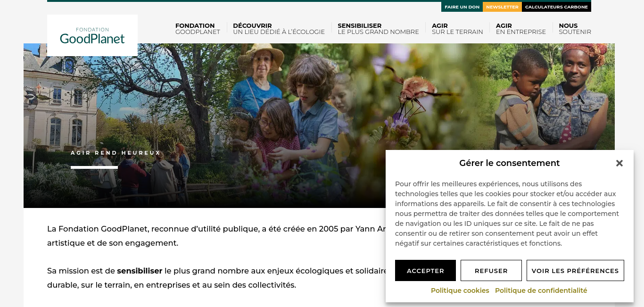Open the Politique de confidentialité link

click(x=541, y=290)
